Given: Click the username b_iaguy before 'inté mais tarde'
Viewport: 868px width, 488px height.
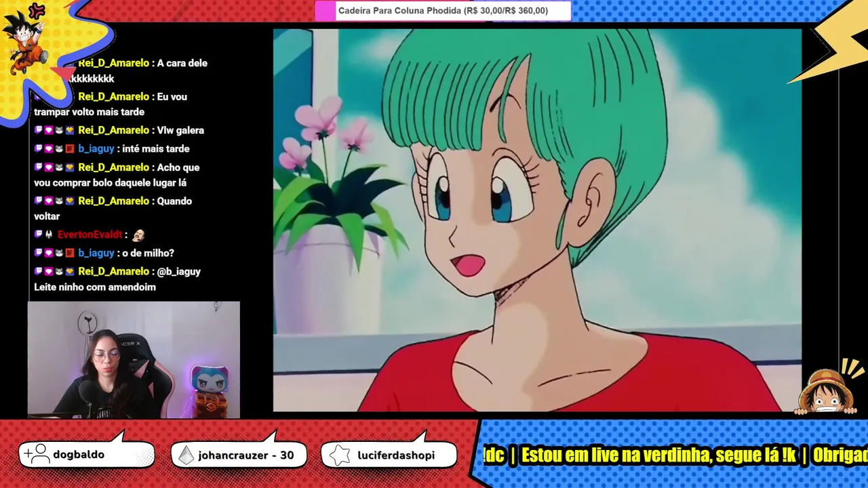Looking at the screenshot, I should (x=96, y=148).
